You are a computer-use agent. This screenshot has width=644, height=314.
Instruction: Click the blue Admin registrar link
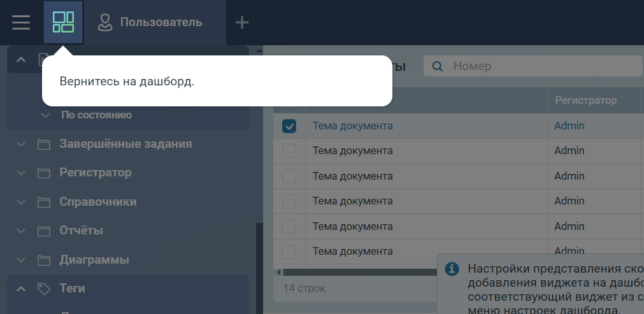[569, 126]
